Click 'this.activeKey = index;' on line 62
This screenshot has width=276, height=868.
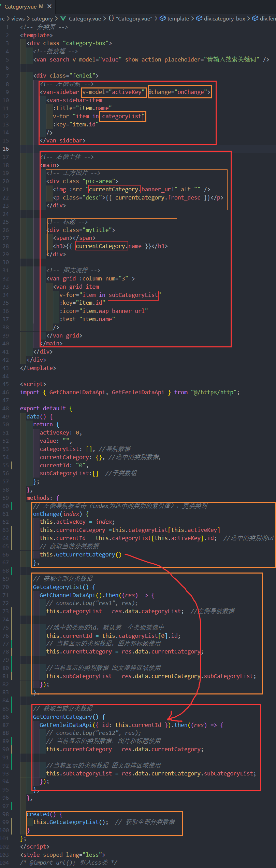(77, 522)
